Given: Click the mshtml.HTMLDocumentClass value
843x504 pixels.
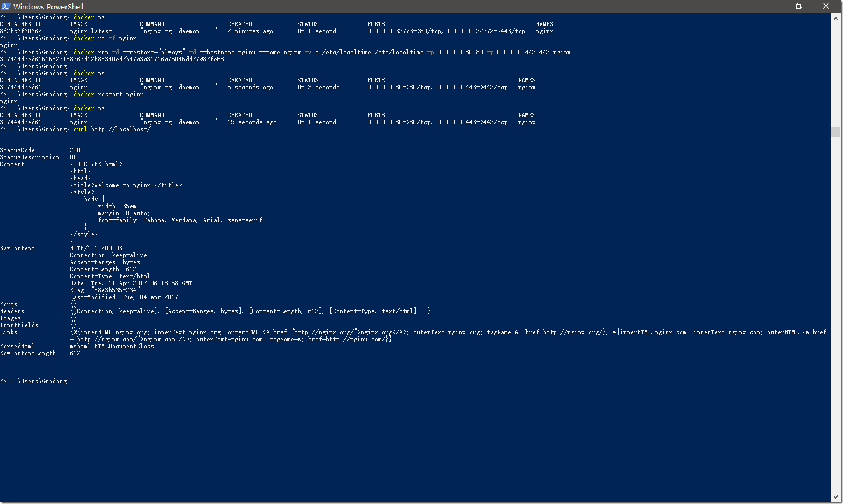Looking at the screenshot, I should point(112,346).
